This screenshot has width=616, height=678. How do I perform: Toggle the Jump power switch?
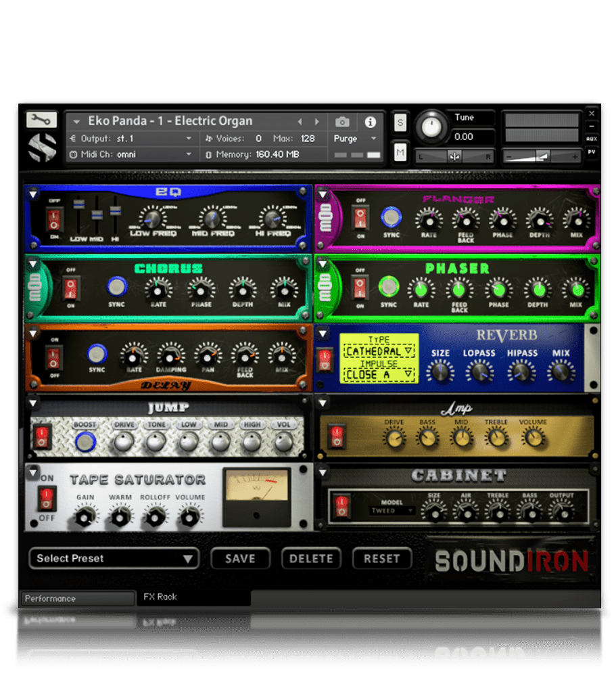pyautogui.click(x=42, y=436)
